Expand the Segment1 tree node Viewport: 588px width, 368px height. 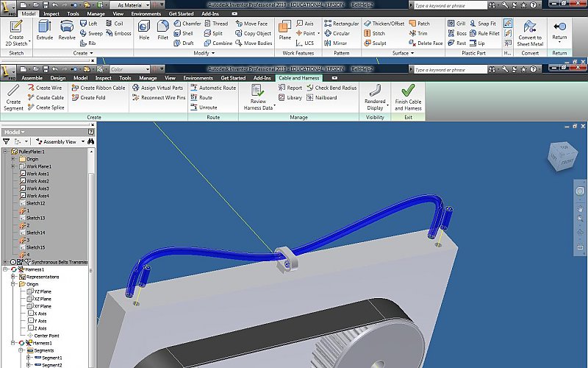click(28, 358)
